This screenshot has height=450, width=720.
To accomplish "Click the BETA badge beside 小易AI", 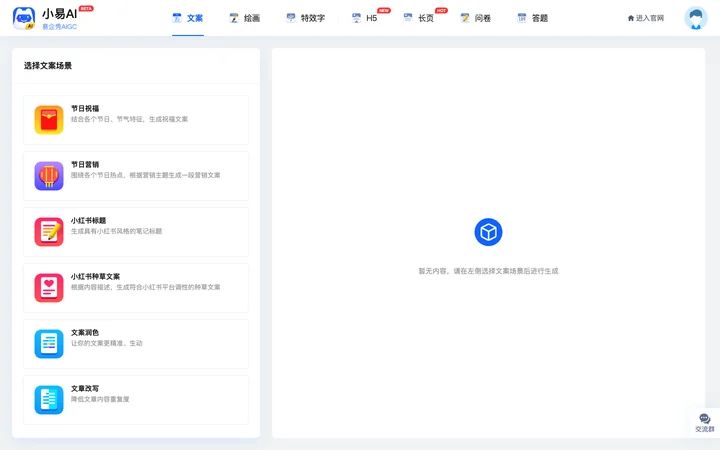I will (86, 8).
